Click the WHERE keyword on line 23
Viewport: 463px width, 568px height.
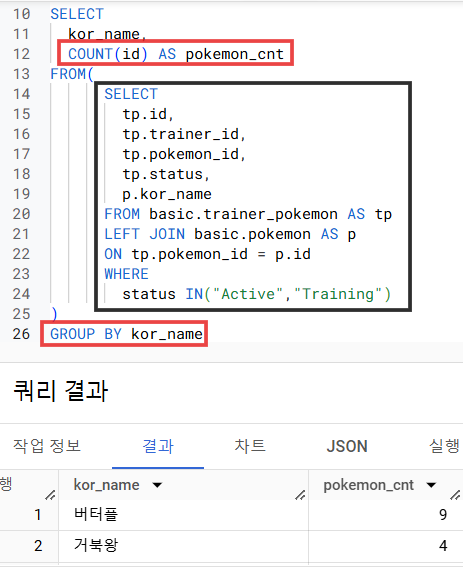[126, 274]
